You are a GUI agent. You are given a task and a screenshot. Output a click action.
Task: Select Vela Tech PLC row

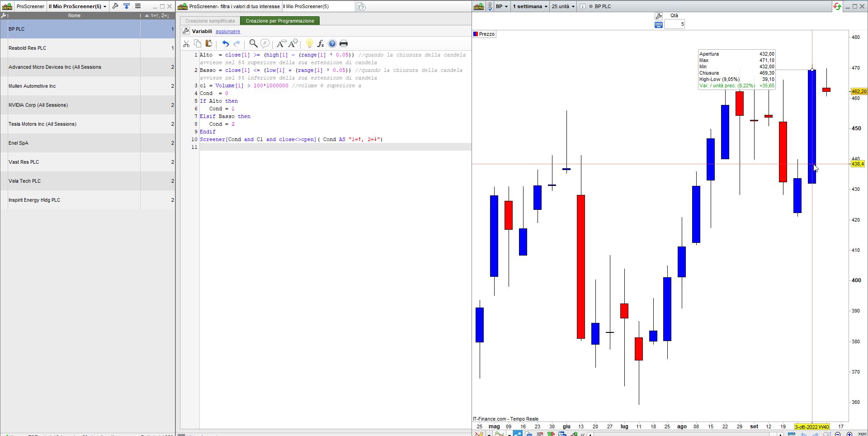coord(88,181)
